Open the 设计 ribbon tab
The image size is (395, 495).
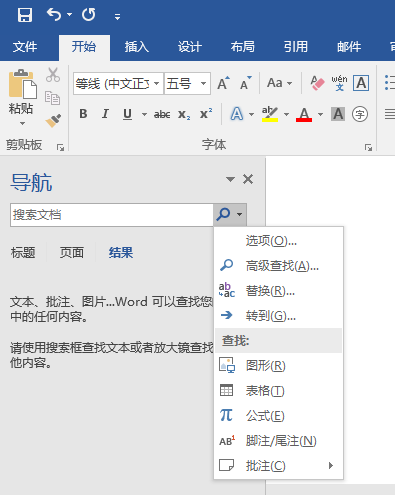tap(190, 47)
